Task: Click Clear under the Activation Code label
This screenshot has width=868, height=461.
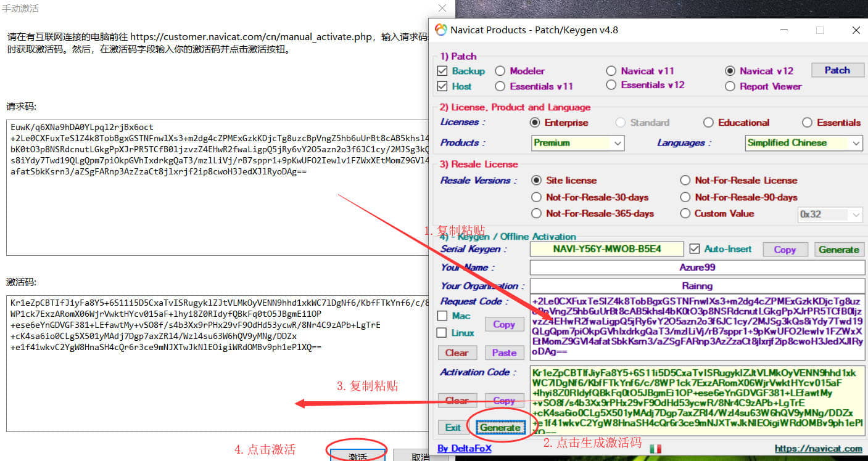Action: tap(457, 400)
